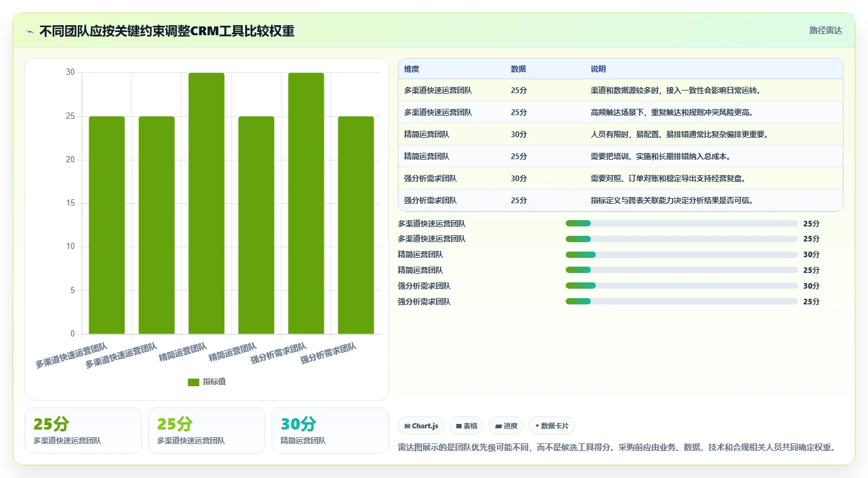Click 25分 in the table row about 规则冲突风险
This screenshot has height=478, width=868.
click(x=519, y=113)
